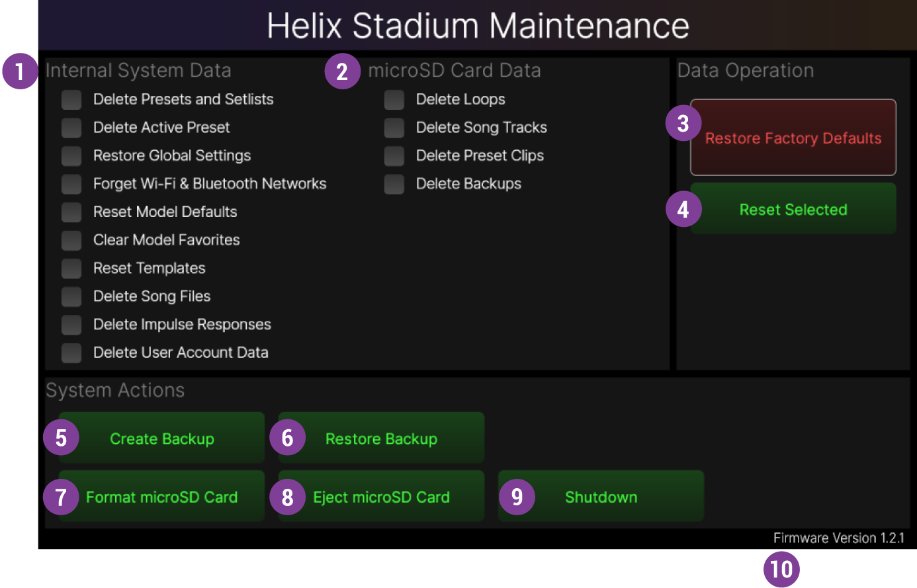Enable Restore Global Settings
Screen dimensions: 917x588
click(x=71, y=155)
